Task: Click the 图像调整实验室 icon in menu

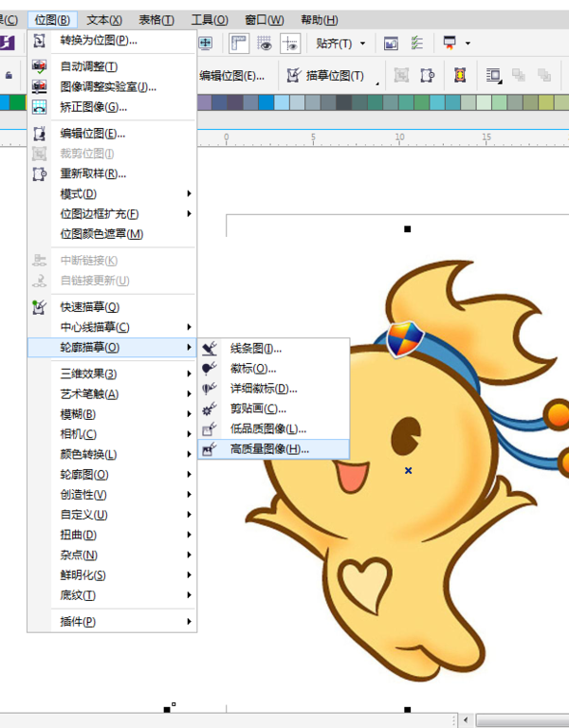Action: point(40,87)
